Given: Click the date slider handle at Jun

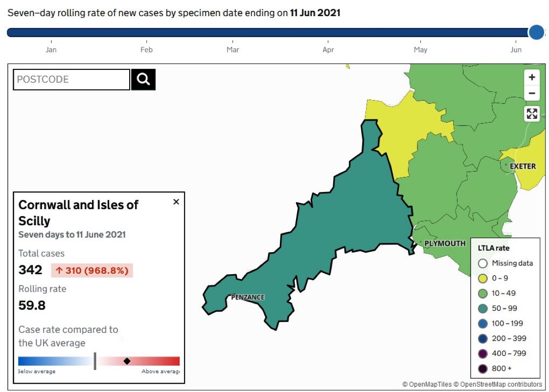Looking at the screenshot, I should click(536, 33).
